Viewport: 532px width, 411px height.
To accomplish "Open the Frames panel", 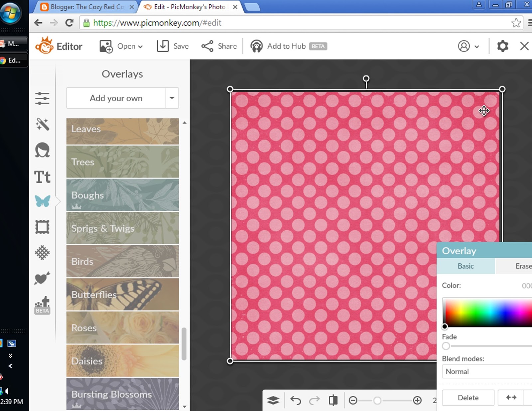I will (x=42, y=227).
